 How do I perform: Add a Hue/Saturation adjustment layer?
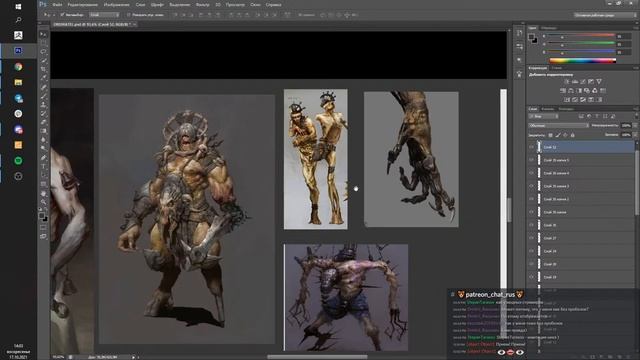pos(563,91)
